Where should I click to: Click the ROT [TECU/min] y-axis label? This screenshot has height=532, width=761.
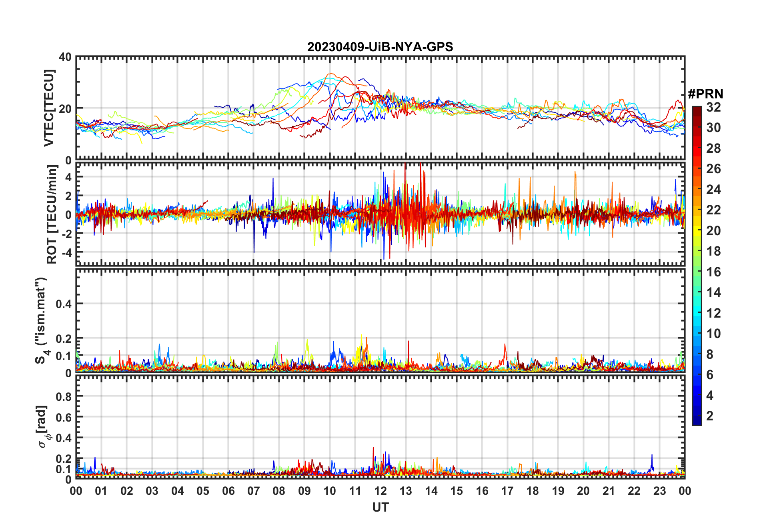(52, 214)
